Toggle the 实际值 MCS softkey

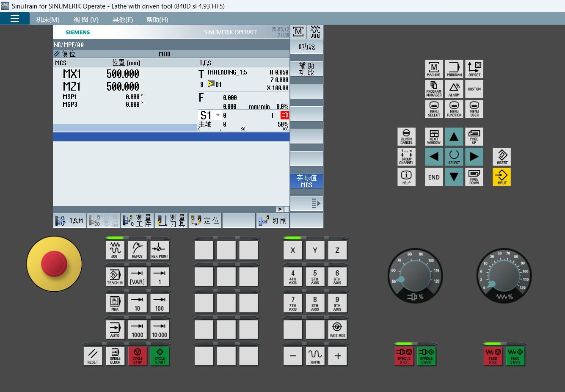tap(307, 181)
